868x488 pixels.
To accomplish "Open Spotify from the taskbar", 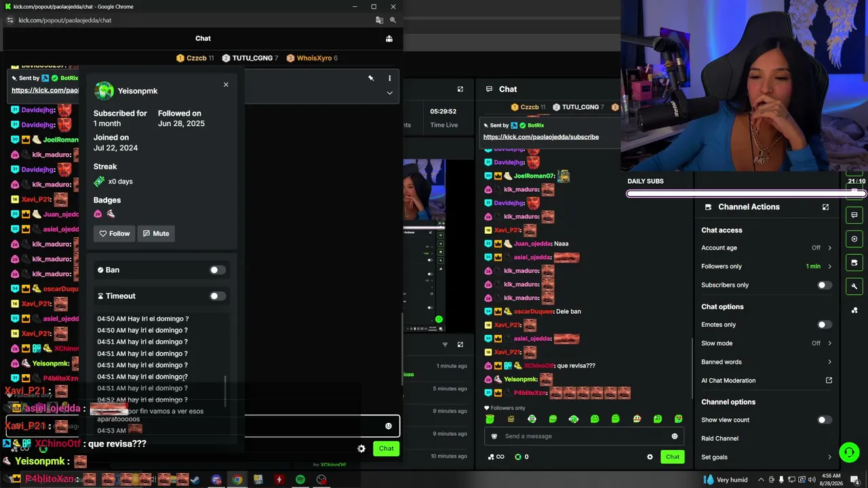I will tap(300, 480).
